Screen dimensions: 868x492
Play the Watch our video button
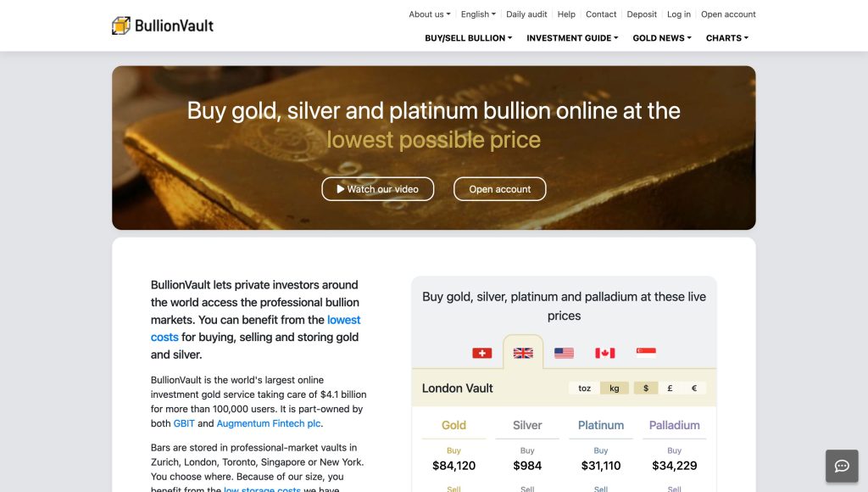coord(377,189)
